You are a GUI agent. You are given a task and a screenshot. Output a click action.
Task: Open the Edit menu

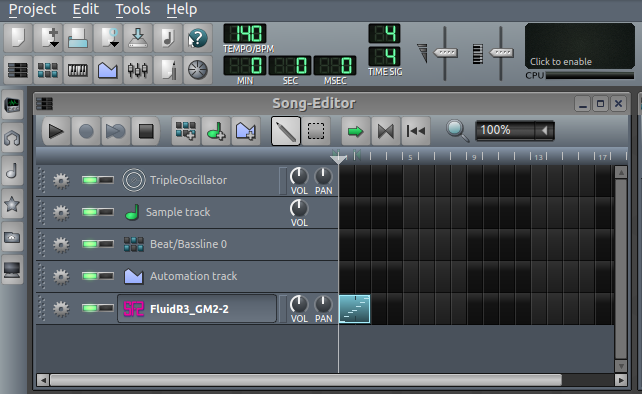(86, 9)
